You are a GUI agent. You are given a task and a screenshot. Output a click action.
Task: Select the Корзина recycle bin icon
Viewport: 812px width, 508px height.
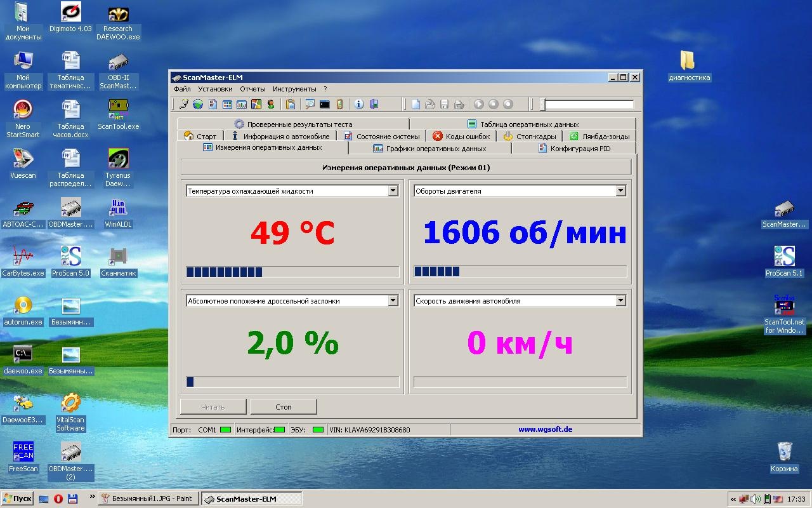[x=784, y=457]
